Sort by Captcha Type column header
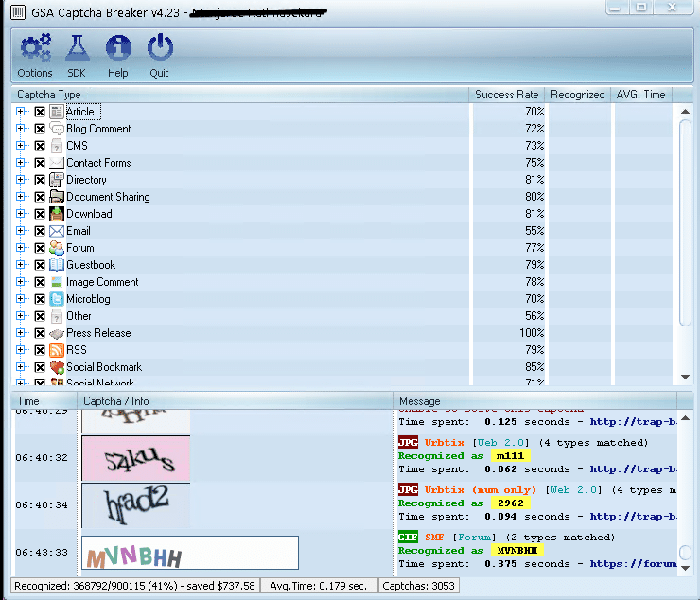This screenshot has width=700, height=600. (x=239, y=95)
